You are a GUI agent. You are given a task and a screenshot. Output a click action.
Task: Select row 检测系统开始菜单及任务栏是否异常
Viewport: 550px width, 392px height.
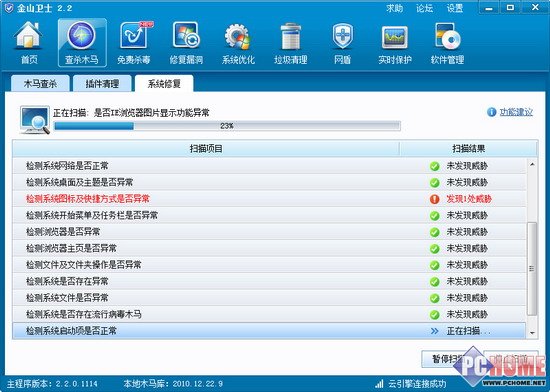[269, 216]
